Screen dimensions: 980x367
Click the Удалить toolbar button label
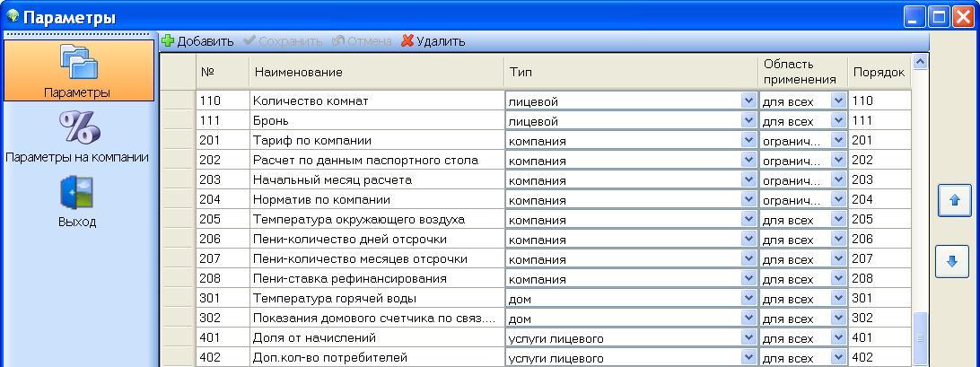(x=441, y=41)
